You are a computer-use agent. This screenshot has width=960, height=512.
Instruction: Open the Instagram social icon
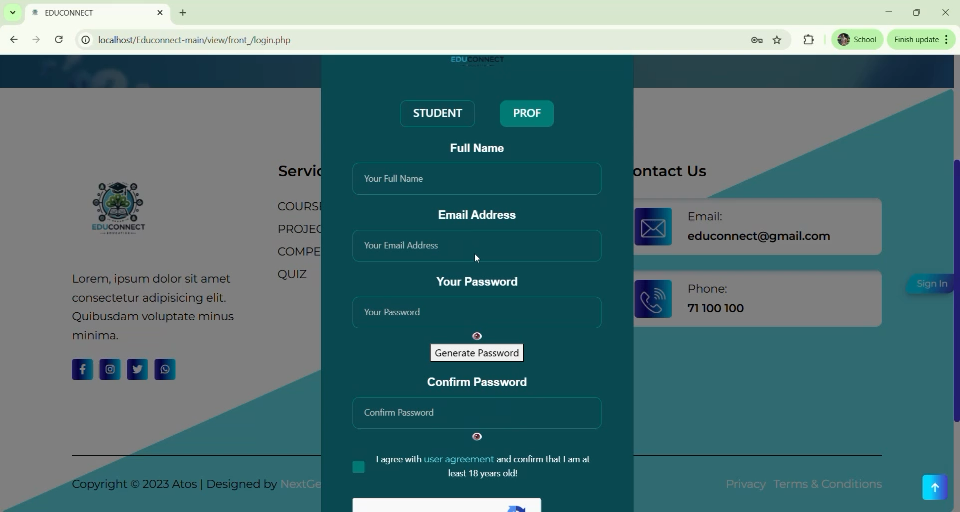click(110, 370)
